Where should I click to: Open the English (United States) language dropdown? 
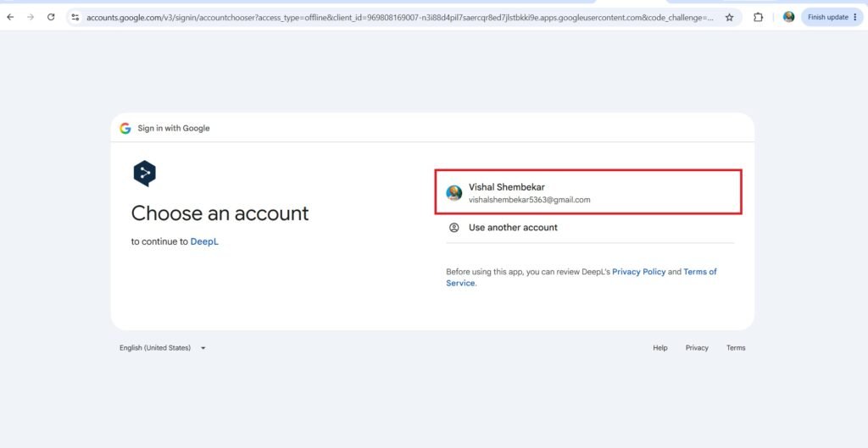tap(162, 348)
